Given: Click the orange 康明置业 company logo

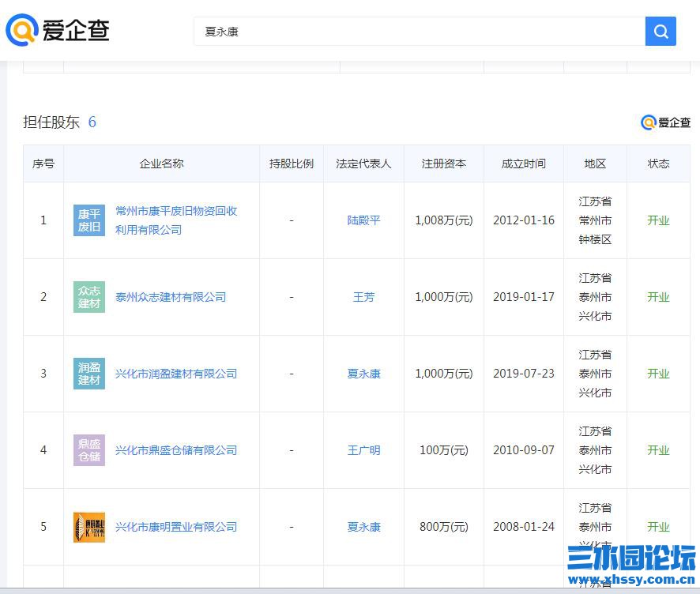Looking at the screenshot, I should [x=89, y=527].
